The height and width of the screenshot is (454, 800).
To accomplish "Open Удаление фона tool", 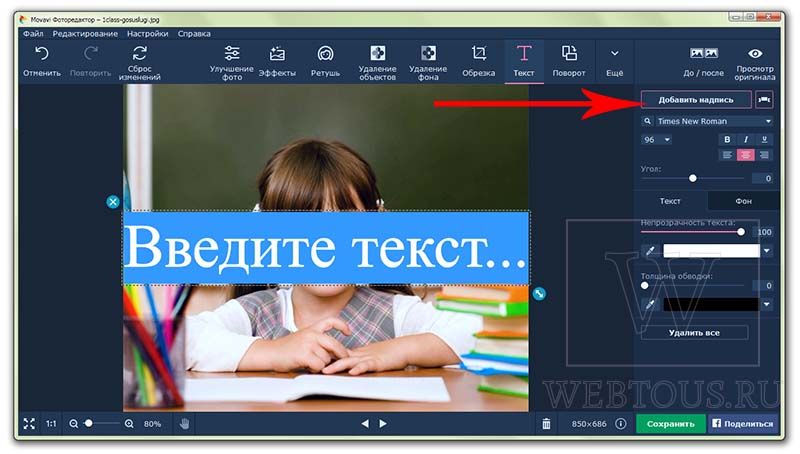I will (428, 62).
